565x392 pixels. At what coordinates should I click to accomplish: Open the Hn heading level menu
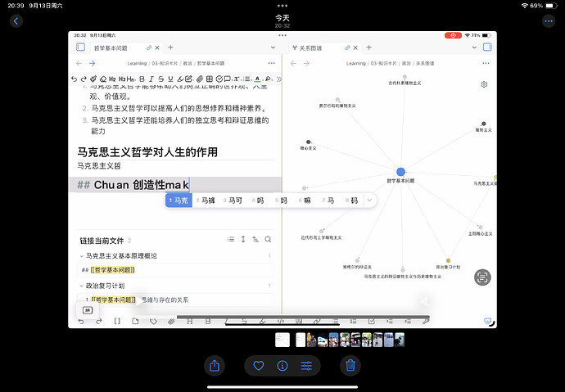(x=131, y=79)
